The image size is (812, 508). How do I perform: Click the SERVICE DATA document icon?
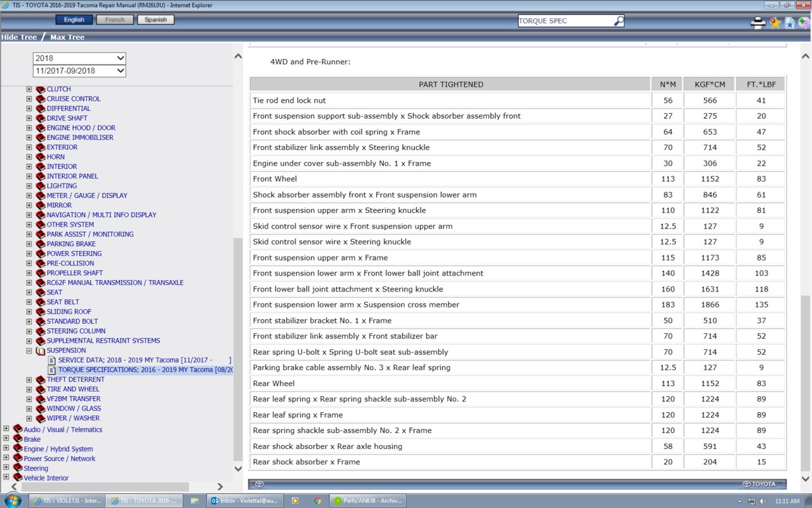pos(52,360)
